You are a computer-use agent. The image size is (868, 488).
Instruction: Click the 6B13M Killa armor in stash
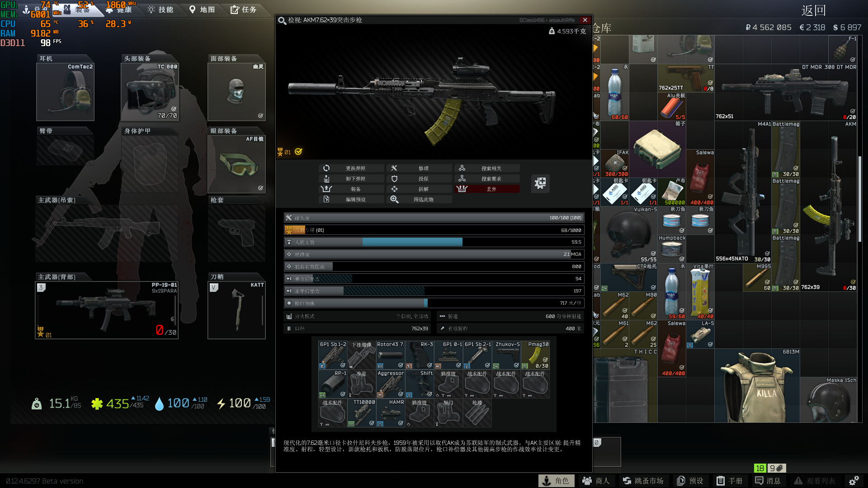pos(757,385)
